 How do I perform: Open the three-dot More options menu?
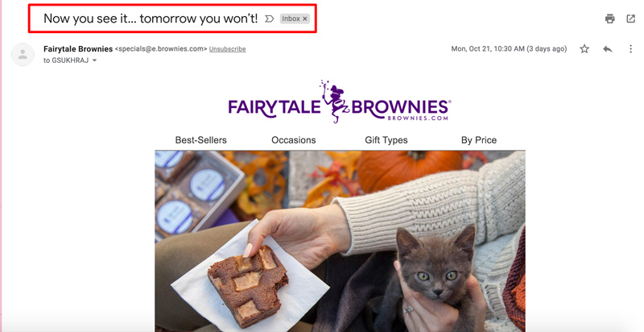[x=630, y=49]
